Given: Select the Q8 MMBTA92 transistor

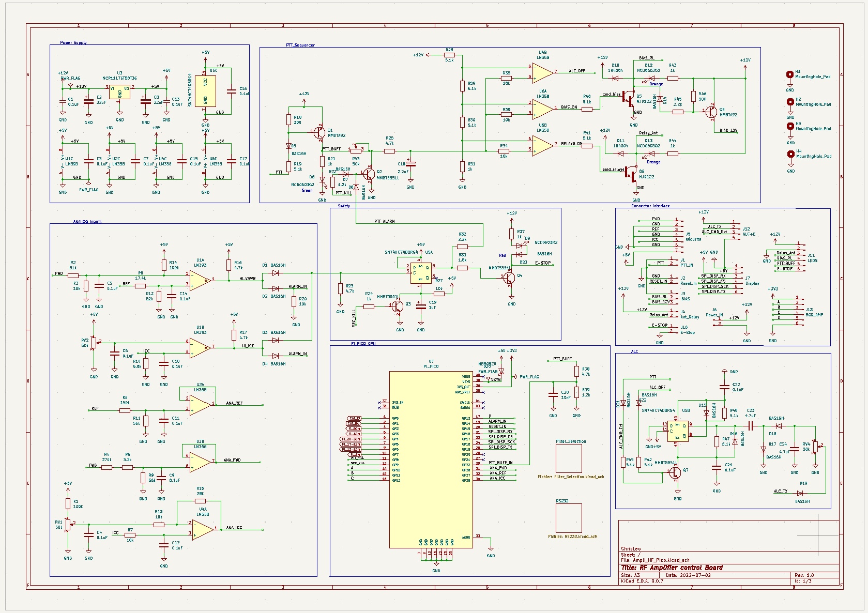Looking at the screenshot, I should click(x=711, y=112).
